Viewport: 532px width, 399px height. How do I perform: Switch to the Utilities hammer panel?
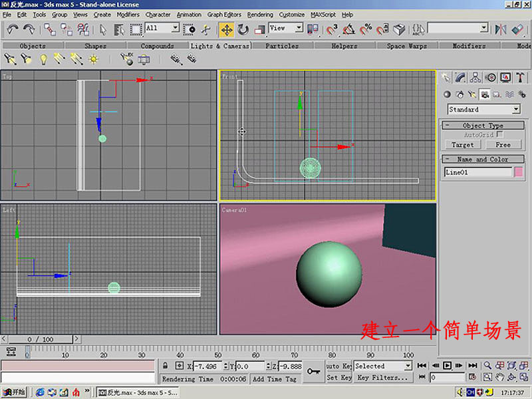[x=519, y=78]
